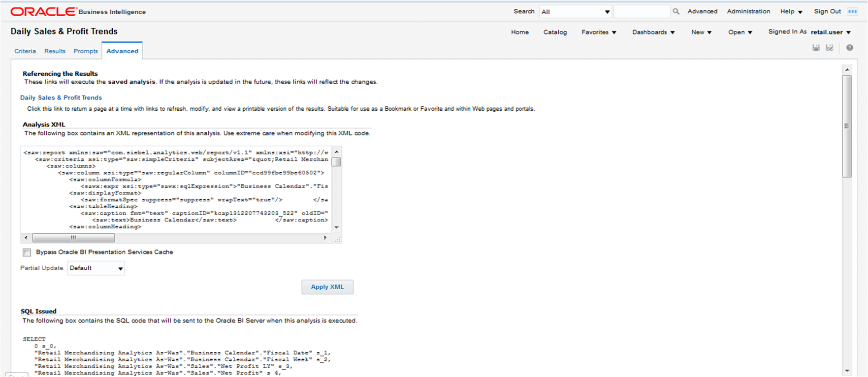
Task: Open the Administration link
Action: tap(748, 11)
